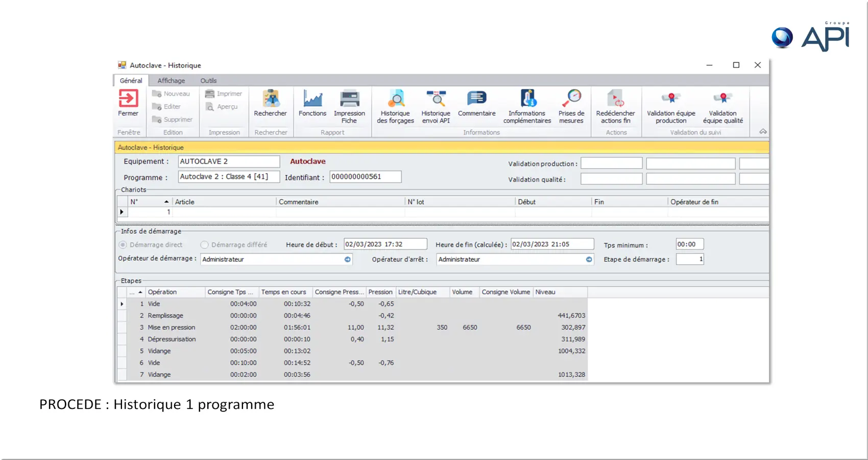
Task: Click the Fermer exit icon
Action: click(x=128, y=99)
